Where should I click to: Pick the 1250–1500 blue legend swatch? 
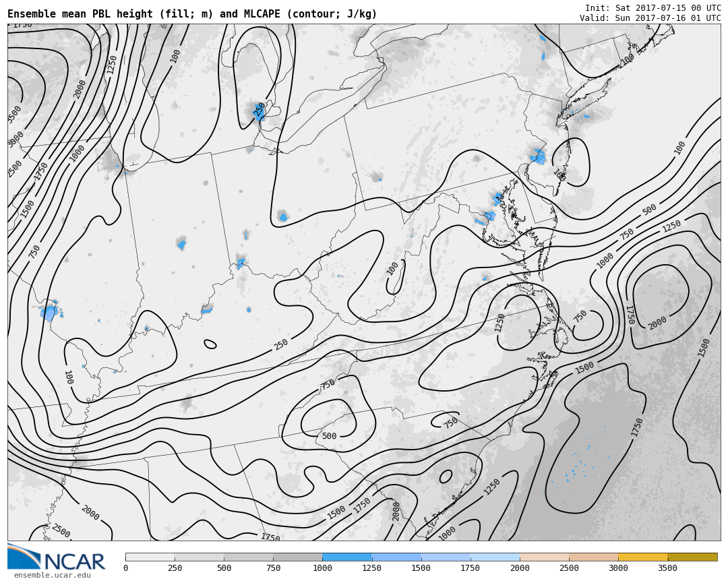[396, 557]
